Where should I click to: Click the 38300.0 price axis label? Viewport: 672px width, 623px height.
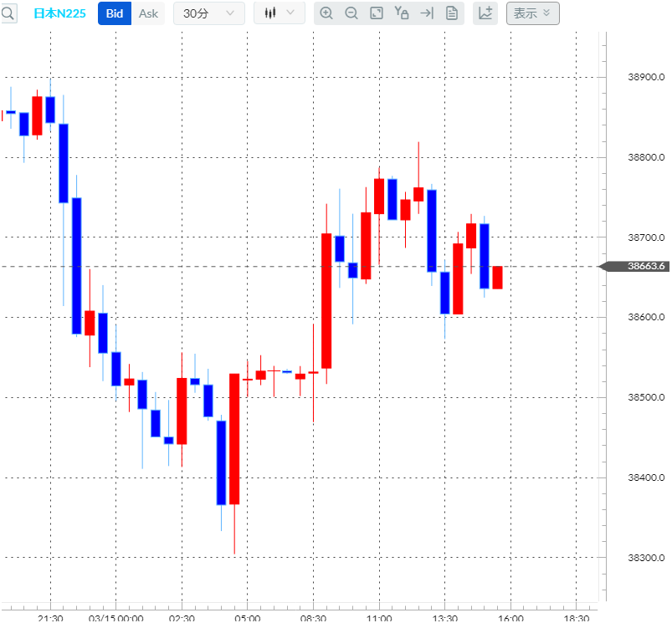646,558
